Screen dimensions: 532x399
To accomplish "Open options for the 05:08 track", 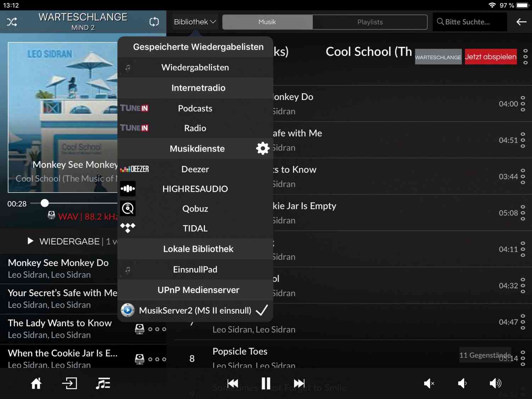I will (x=523, y=213).
